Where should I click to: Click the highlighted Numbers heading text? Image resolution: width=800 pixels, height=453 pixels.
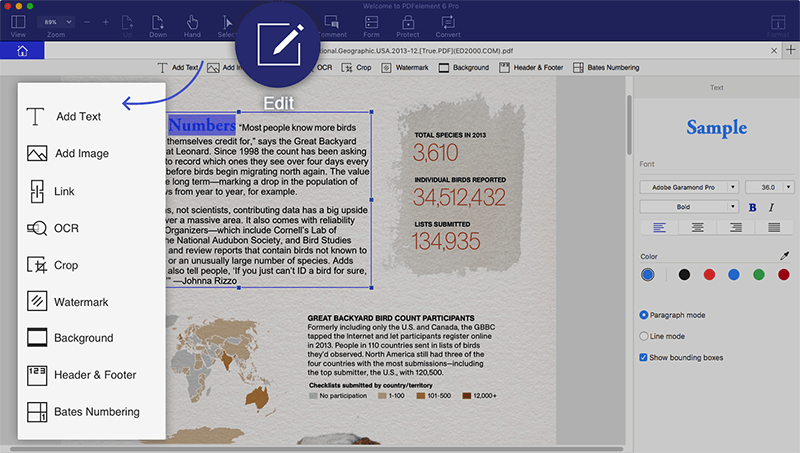pos(202,125)
